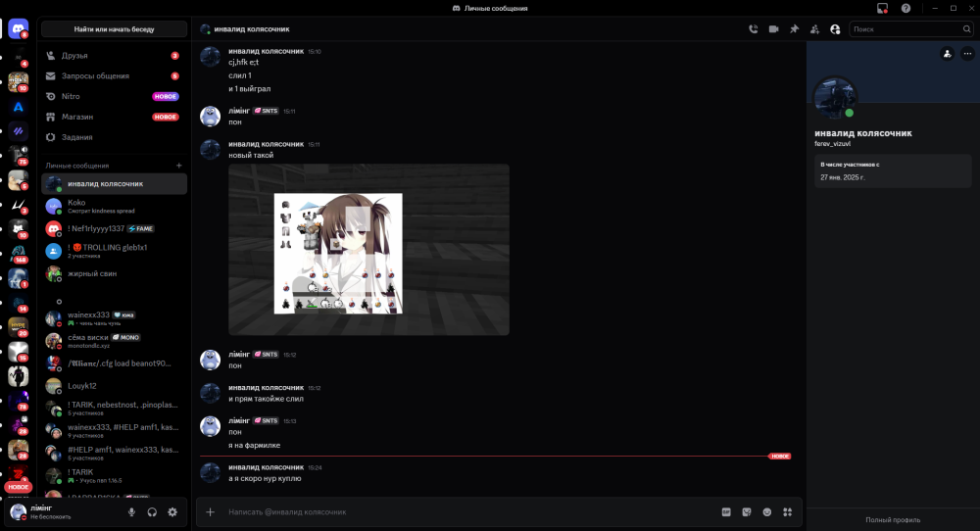Open the 9-member wainexx333, #HELP amf1 group
The image size is (980, 531).
pos(114,430)
